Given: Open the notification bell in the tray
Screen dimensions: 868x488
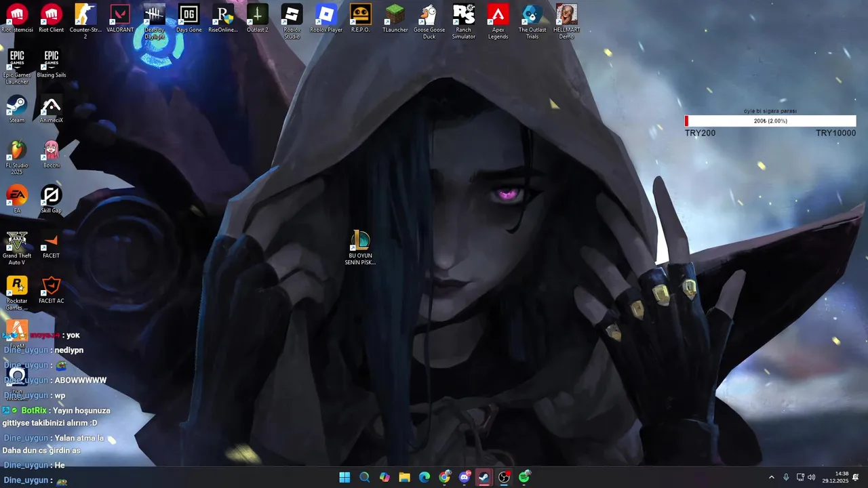Looking at the screenshot, I should tap(856, 477).
